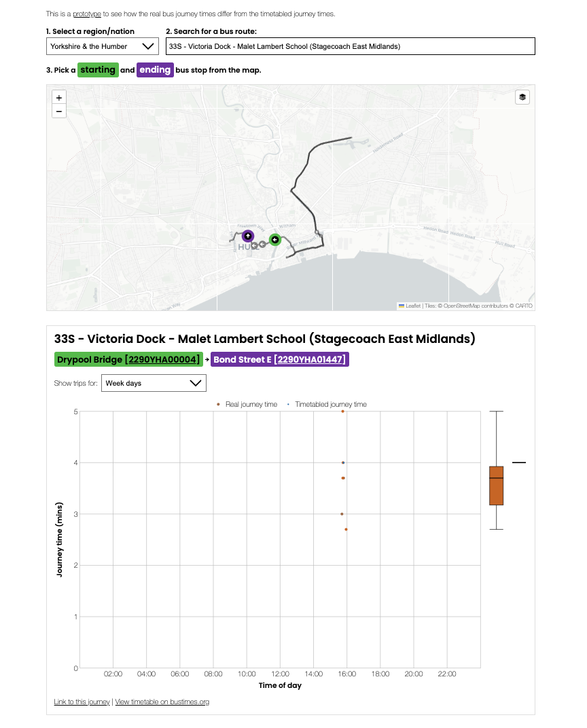Image resolution: width=587 pixels, height=728 pixels.
Task: Zoom in on the map
Action: tap(59, 98)
